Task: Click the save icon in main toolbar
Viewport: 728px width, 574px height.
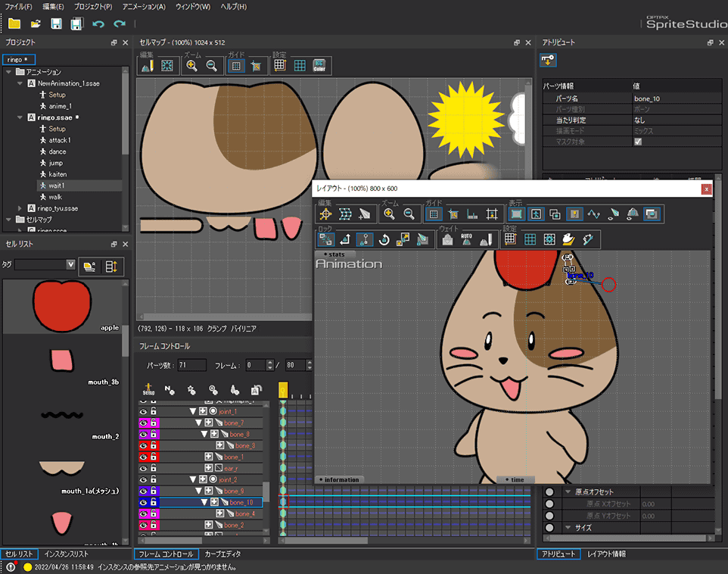Action: pyautogui.click(x=56, y=23)
